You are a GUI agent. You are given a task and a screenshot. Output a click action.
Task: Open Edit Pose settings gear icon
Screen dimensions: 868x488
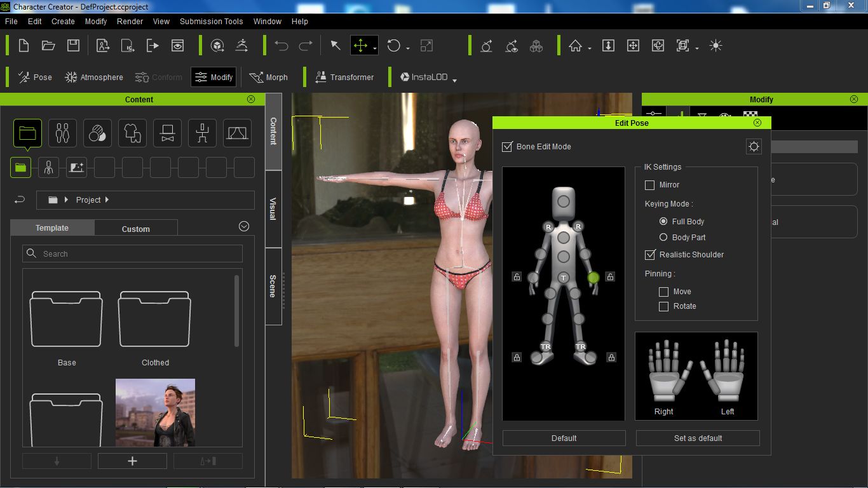point(754,147)
